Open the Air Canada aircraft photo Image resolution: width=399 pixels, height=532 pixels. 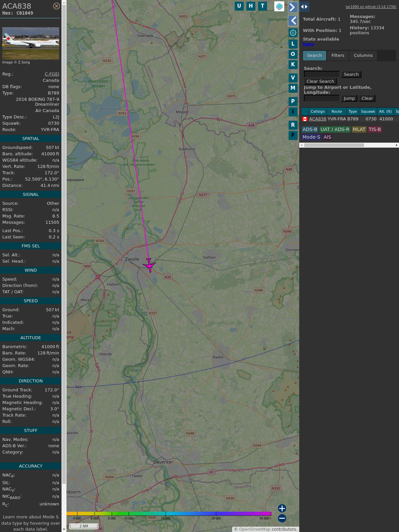31,43
